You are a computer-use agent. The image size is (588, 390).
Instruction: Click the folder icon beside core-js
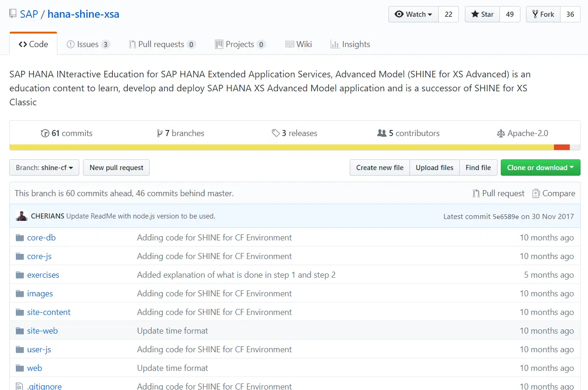pyautogui.click(x=20, y=256)
